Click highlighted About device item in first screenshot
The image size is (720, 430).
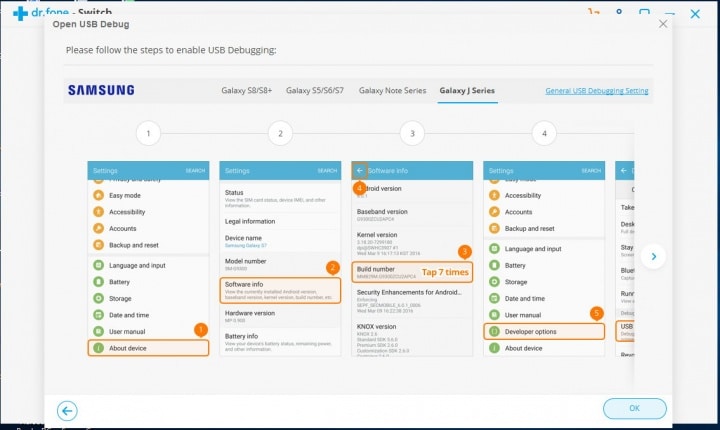pos(148,348)
